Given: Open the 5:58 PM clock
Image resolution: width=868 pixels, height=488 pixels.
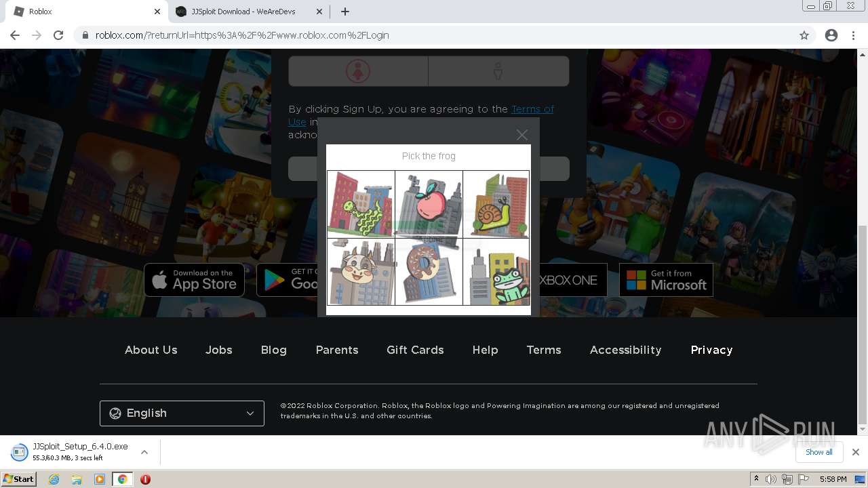Looking at the screenshot, I should (833, 479).
